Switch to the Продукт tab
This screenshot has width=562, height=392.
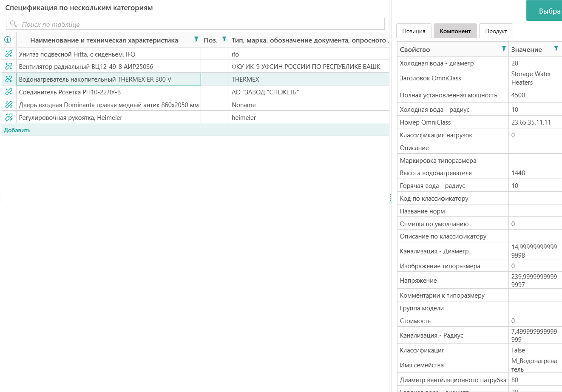pyautogui.click(x=496, y=31)
